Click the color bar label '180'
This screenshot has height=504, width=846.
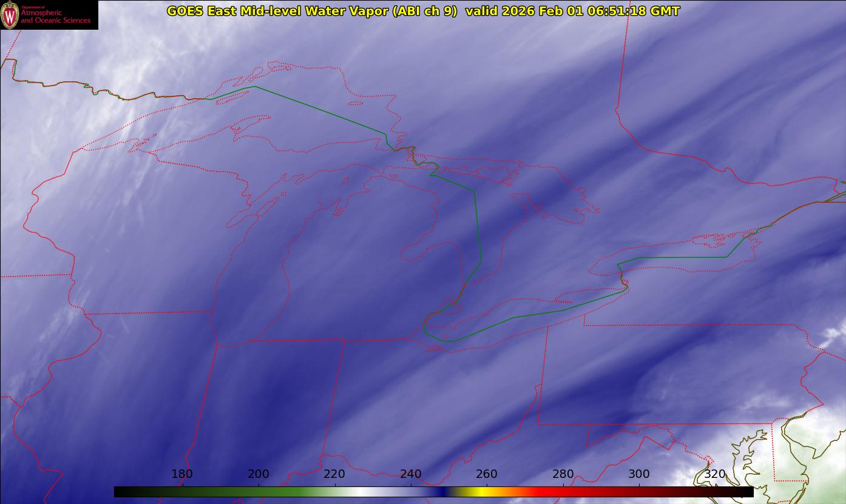[x=182, y=474]
